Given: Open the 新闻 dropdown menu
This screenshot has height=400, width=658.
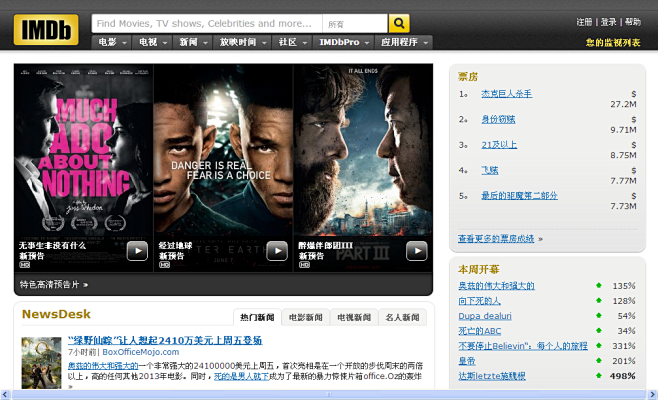Looking at the screenshot, I should (x=193, y=42).
